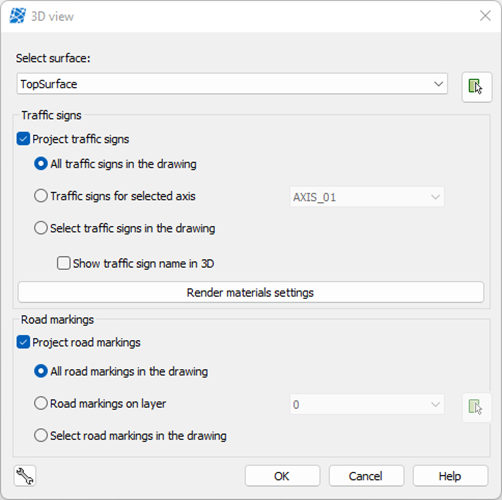This screenshot has width=502, height=500.
Task: Open the AXIS_01 axis dropdown
Action: click(367, 197)
